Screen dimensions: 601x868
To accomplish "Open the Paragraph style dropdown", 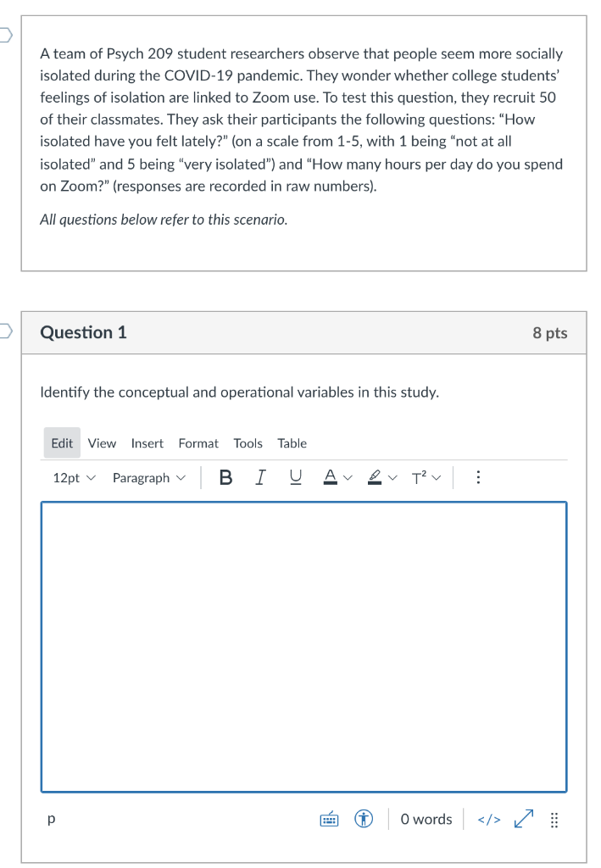I will pyautogui.click(x=148, y=477).
